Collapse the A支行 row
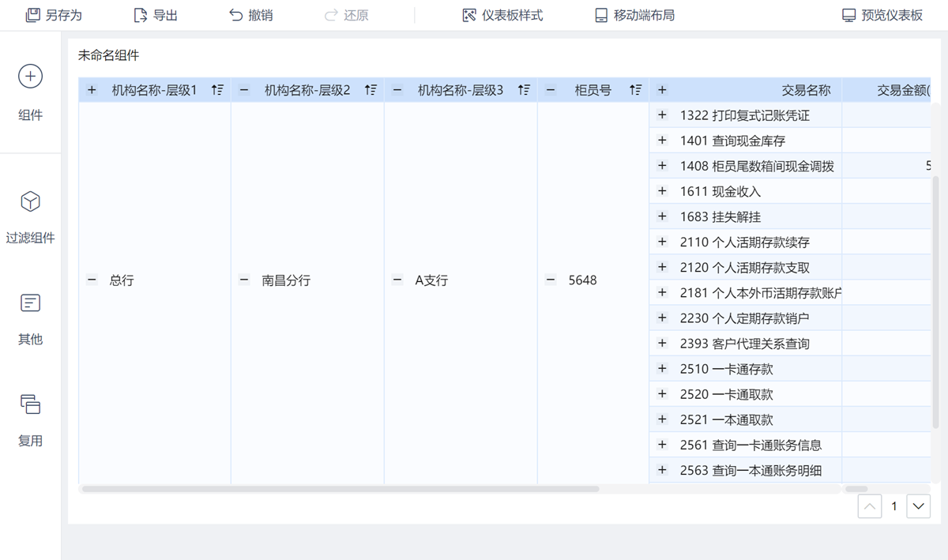948x560 pixels. (x=397, y=280)
